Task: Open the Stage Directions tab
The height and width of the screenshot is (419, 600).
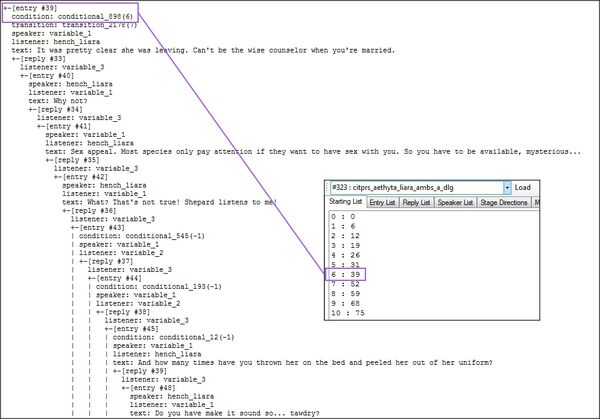Action: tap(504, 202)
